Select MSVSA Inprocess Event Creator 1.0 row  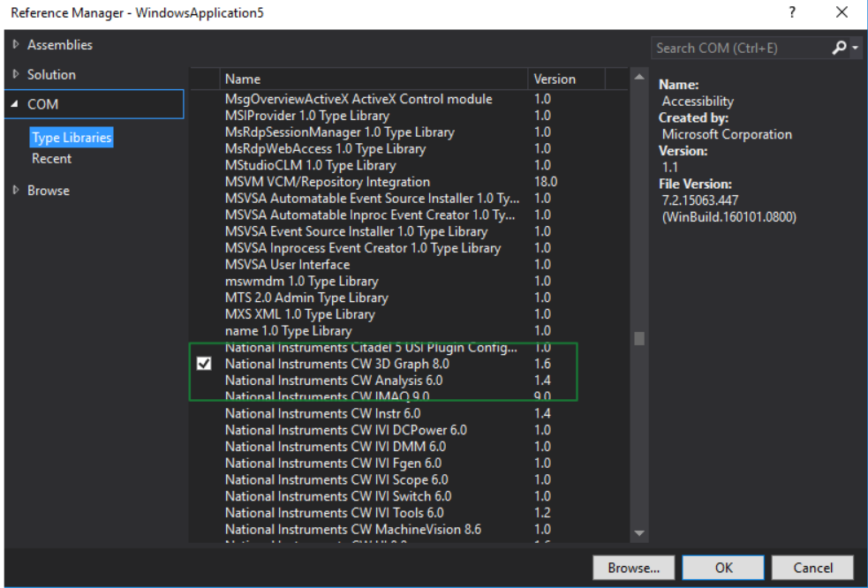coord(410,248)
